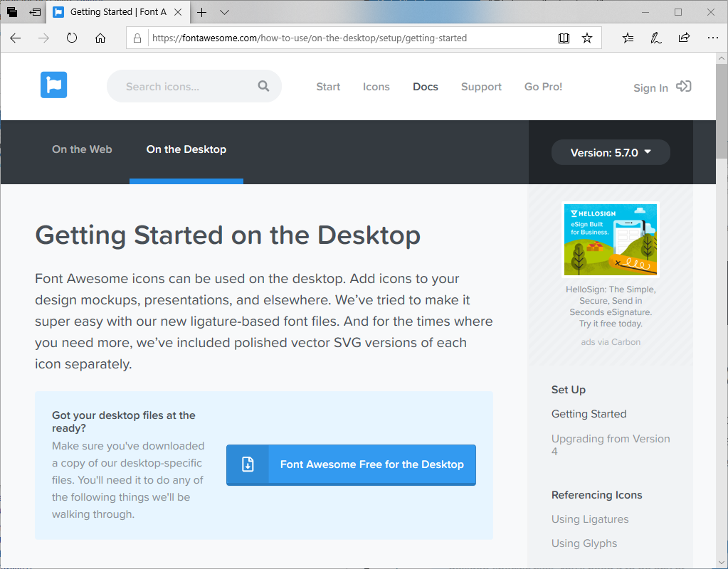This screenshot has width=728, height=569.
Task: Open the Share icon in browser toolbar
Action: [x=684, y=38]
